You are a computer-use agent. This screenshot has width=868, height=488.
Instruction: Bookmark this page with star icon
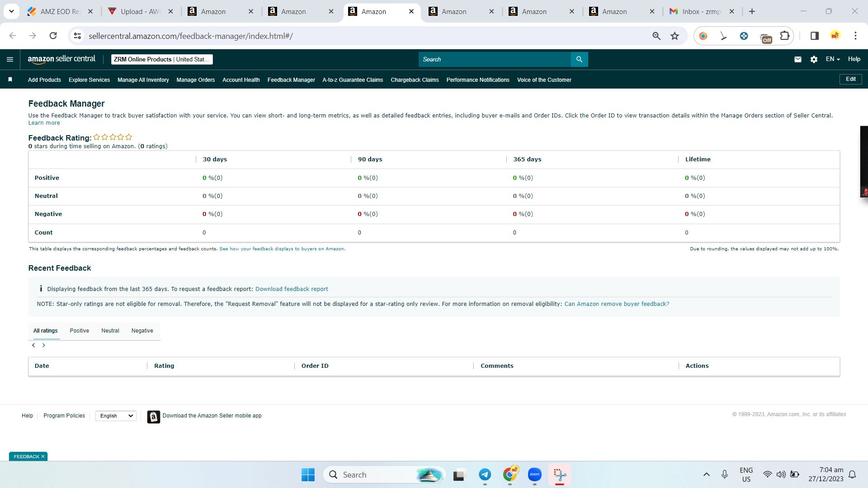(x=675, y=36)
